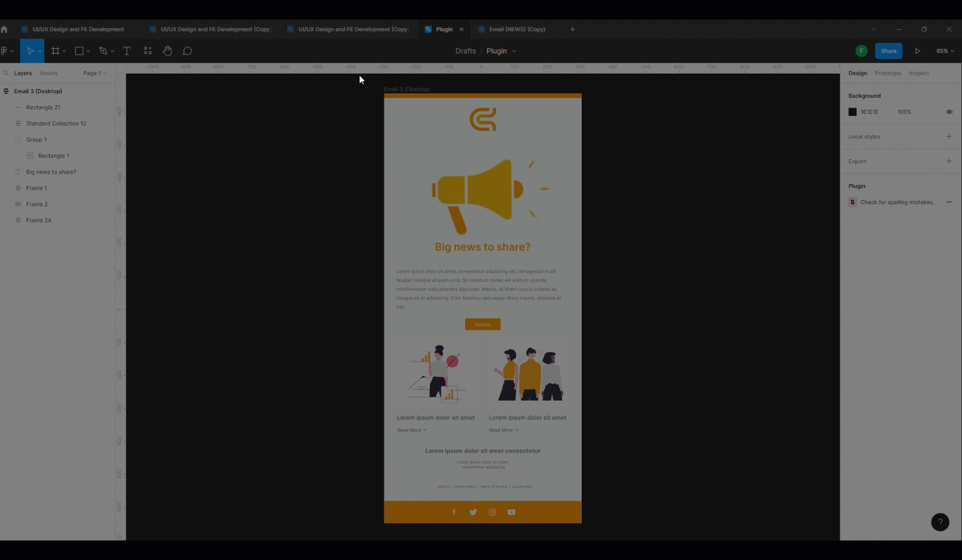Toggle Background fill visibility
The height and width of the screenshot is (560, 962).
point(949,112)
